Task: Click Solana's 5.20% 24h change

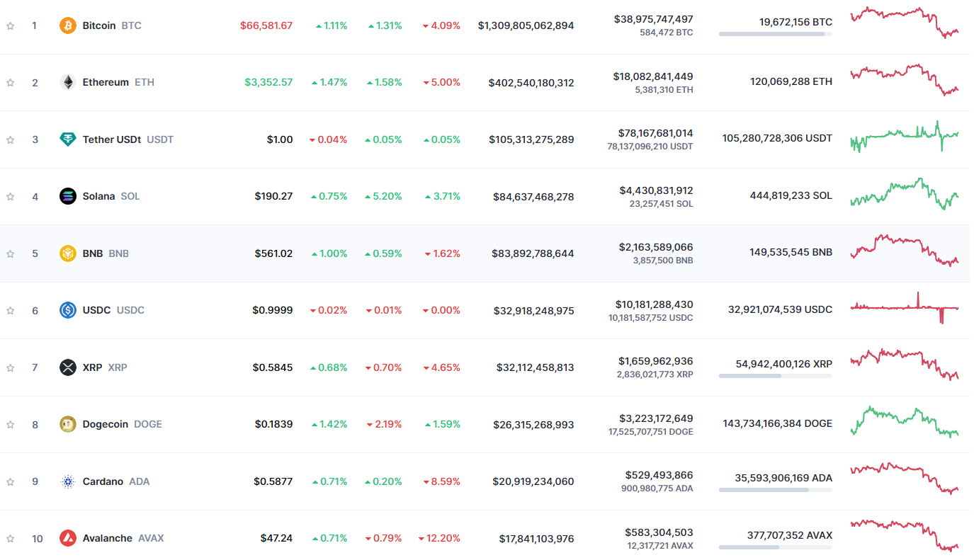Action: coord(383,196)
